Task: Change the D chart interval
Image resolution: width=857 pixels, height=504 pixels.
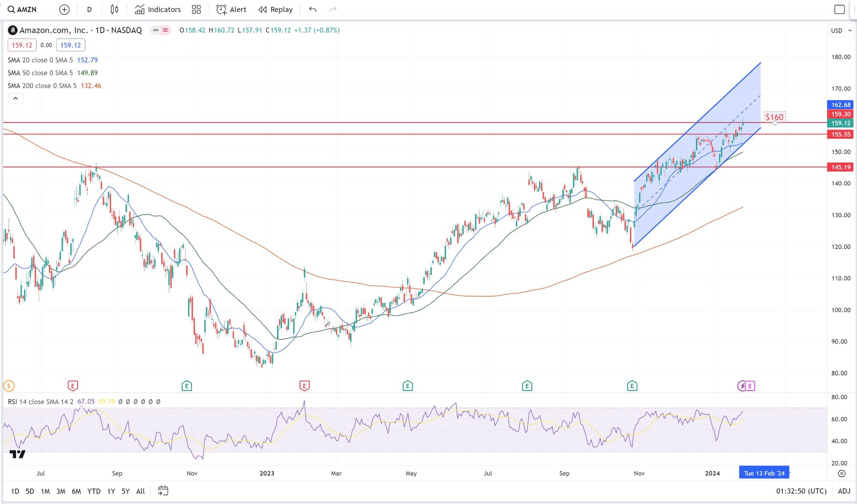Action: 89,9
